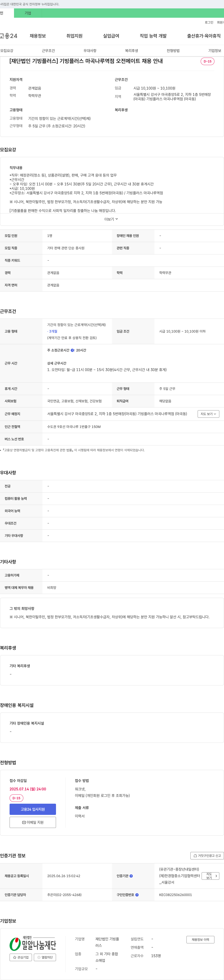Click the 기업명 value 재단법인 기빙플러스
This screenshot has height=980, width=224.
[x=107, y=942]
